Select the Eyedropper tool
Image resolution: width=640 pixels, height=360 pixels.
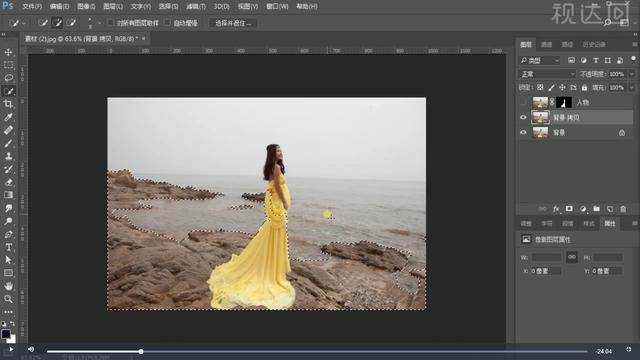tap(8, 117)
